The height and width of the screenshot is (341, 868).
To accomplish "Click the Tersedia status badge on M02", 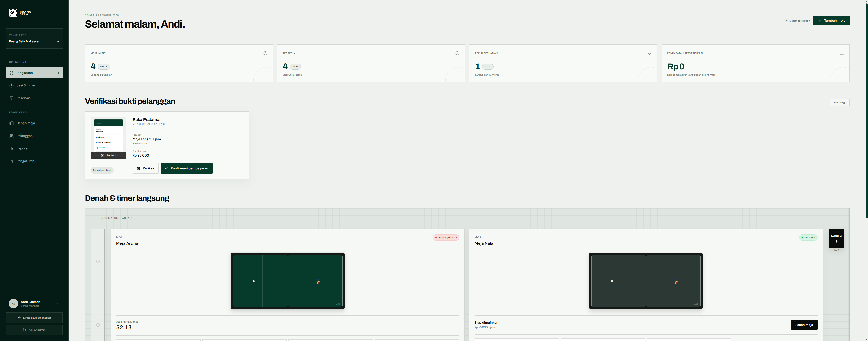I will pyautogui.click(x=808, y=238).
